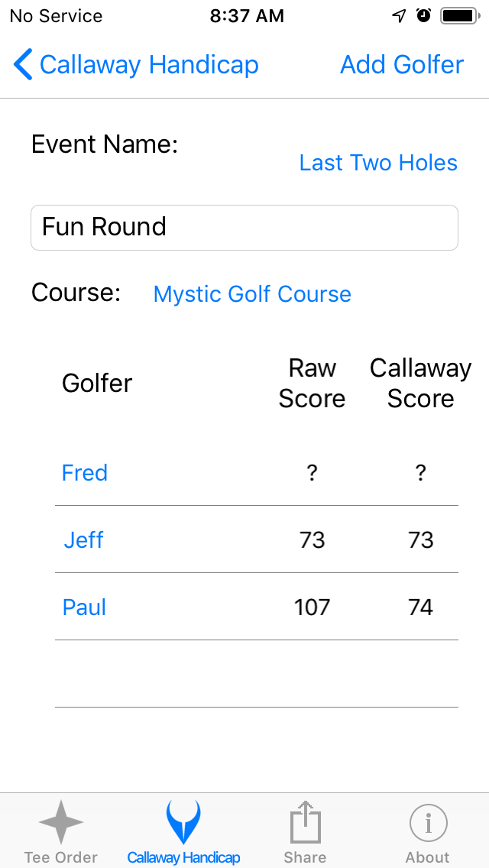View Paul's golfer details
Viewport: 489px width, 868px height.
(x=84, y=607)
